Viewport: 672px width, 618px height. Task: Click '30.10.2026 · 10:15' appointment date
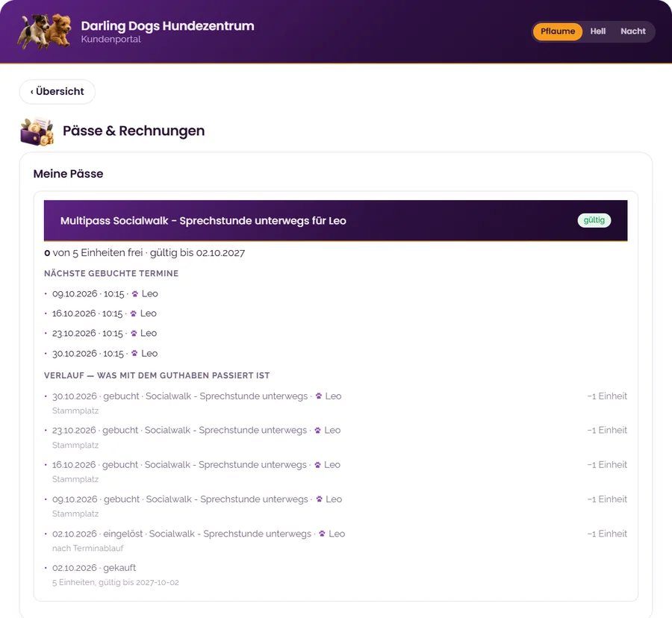pos(88,353)
